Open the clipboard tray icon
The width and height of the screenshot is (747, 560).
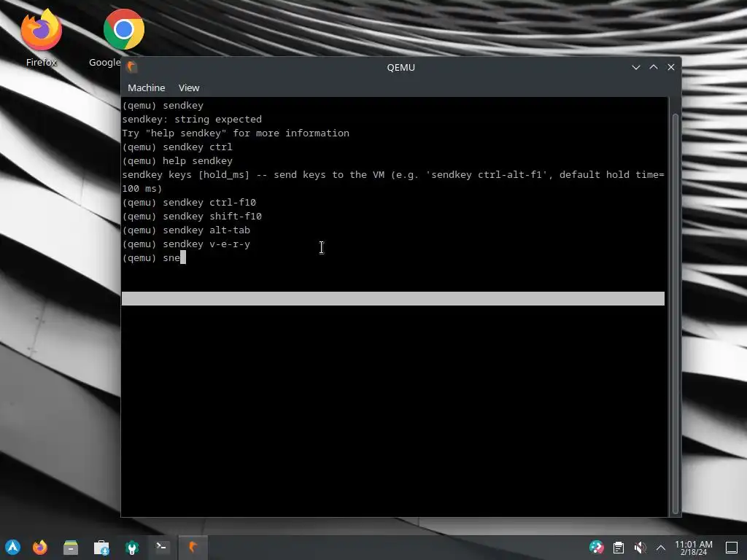point(619,548)
